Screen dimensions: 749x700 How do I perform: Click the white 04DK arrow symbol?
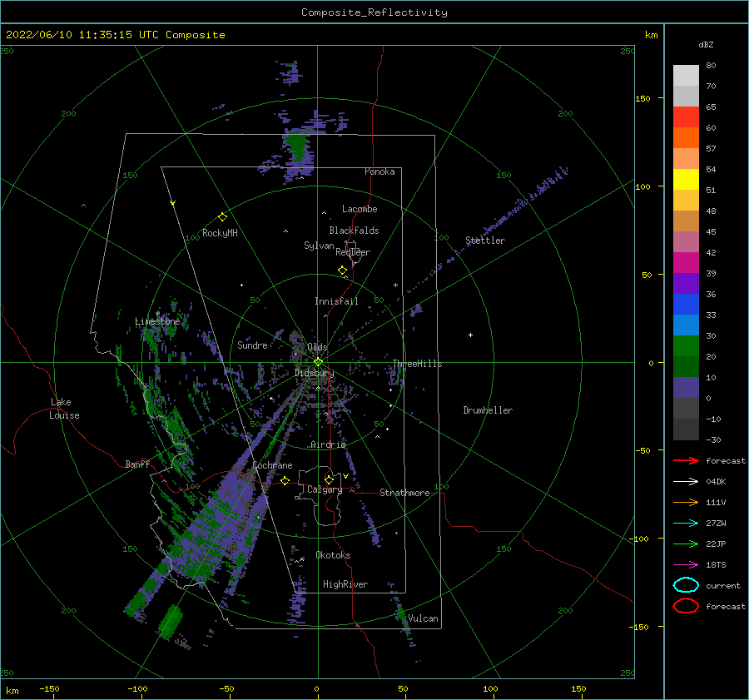tap(686, 482)
